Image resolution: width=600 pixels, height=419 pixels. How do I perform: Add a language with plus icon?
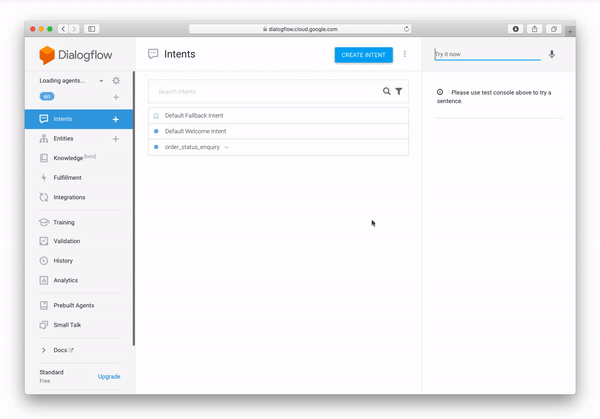pyautogui.click(x=116, y=97)
